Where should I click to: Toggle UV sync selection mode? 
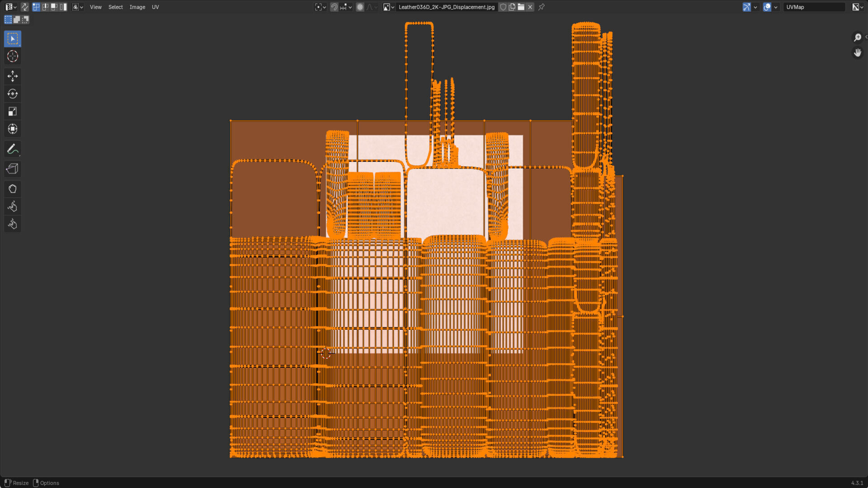click(24, 7)
